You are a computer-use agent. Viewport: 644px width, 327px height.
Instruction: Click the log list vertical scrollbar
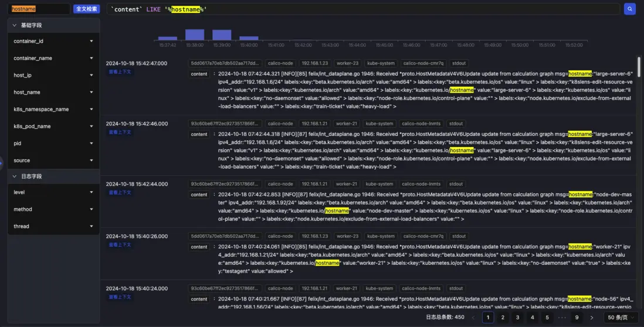click(639, 67)
